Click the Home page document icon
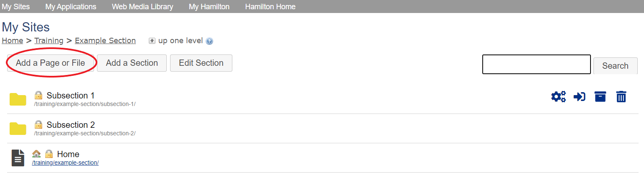 click(18, 158)
